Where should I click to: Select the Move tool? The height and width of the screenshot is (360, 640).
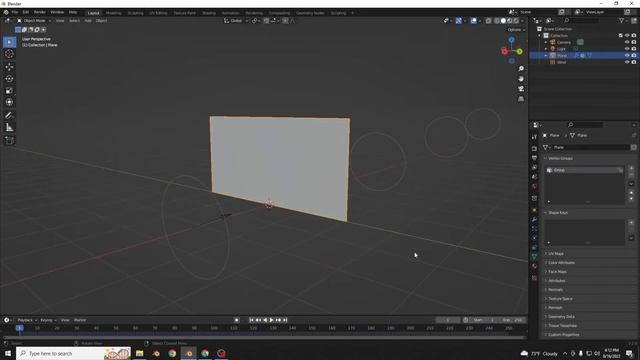9,67
